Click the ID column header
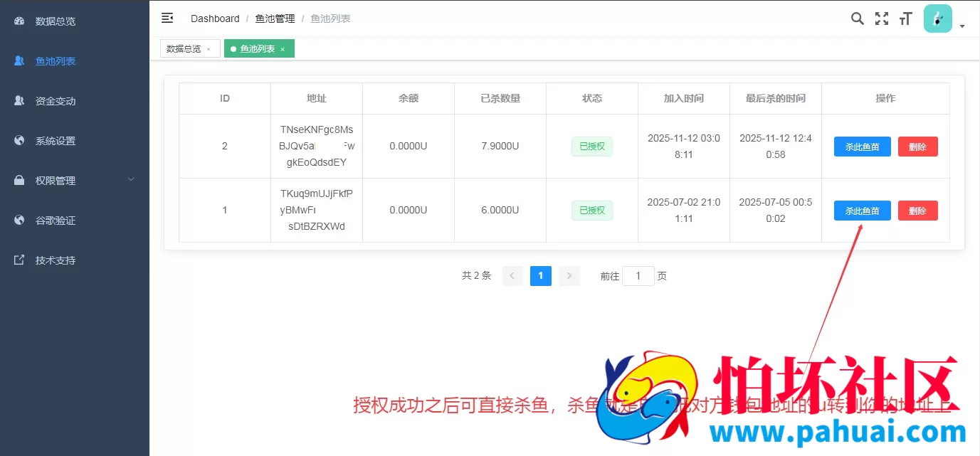The height and width of the screenshot is (456, 980). coord(225,98)
